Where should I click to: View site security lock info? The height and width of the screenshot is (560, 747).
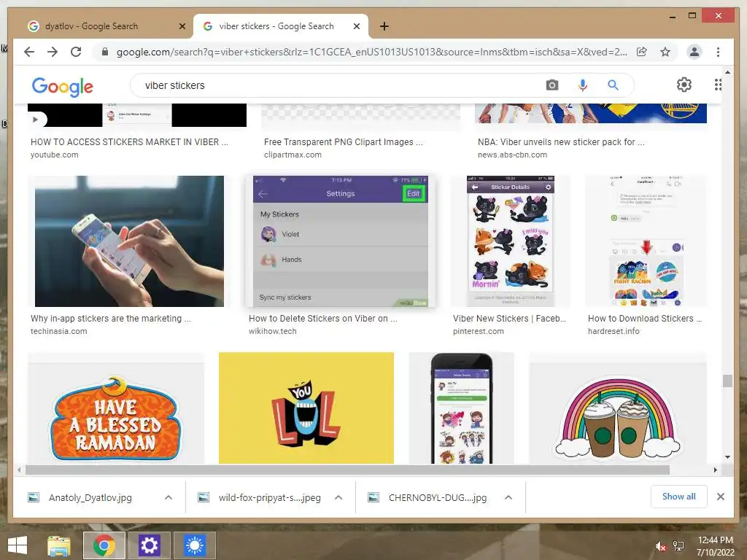point(105,52)
